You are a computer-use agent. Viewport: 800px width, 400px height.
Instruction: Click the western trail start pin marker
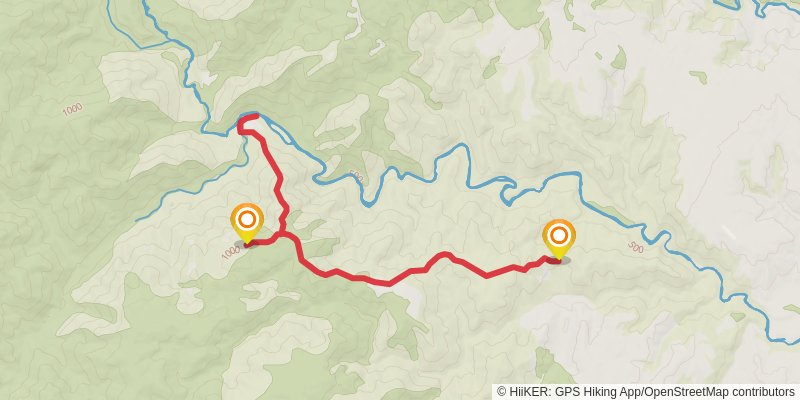(247, 223)
